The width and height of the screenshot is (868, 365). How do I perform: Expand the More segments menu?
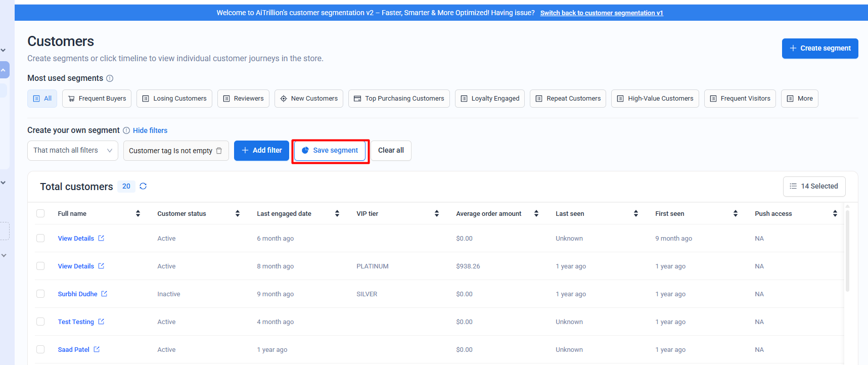[799, 99]
